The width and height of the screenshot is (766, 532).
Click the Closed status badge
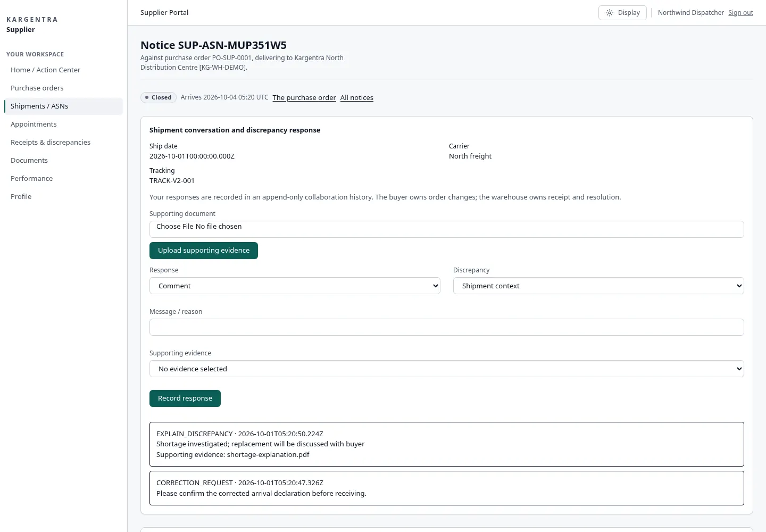(x=159, y=97)
